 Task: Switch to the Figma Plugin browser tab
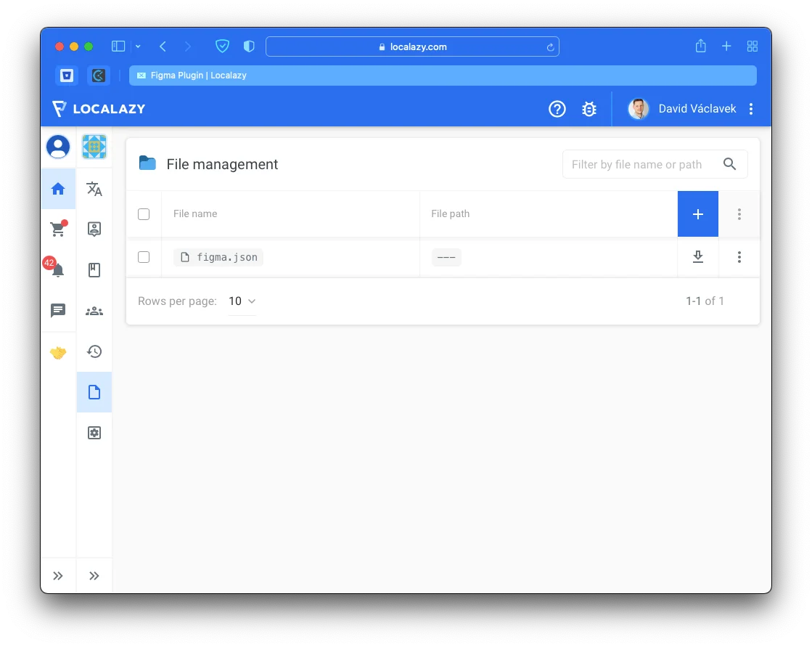(443, 75)
